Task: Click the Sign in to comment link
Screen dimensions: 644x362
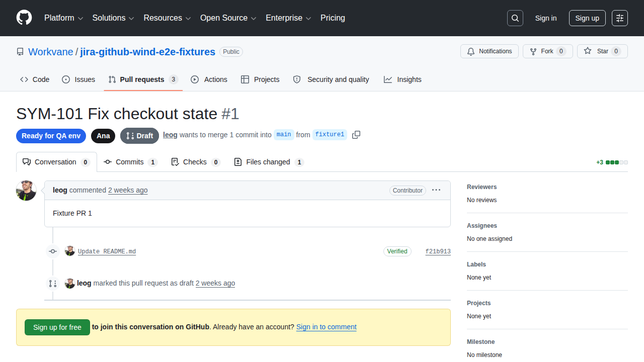Action: 327,327
